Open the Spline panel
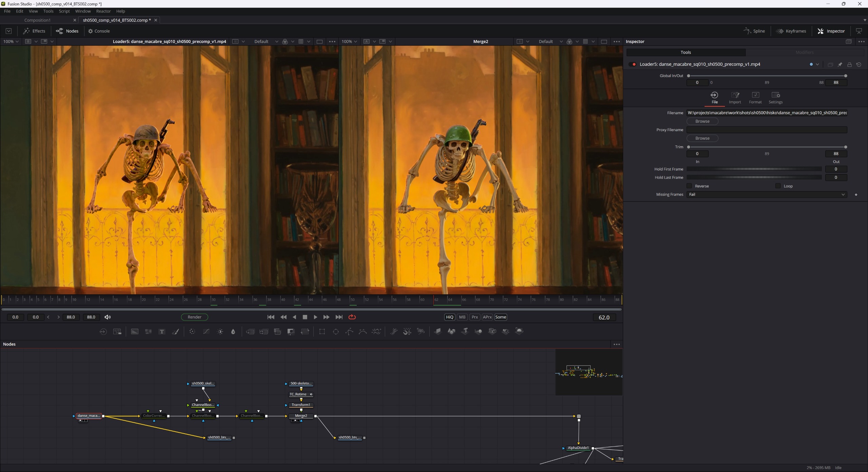Image resolution: width=868 pixels, height=472 pixels. click(x=754, y=31)
